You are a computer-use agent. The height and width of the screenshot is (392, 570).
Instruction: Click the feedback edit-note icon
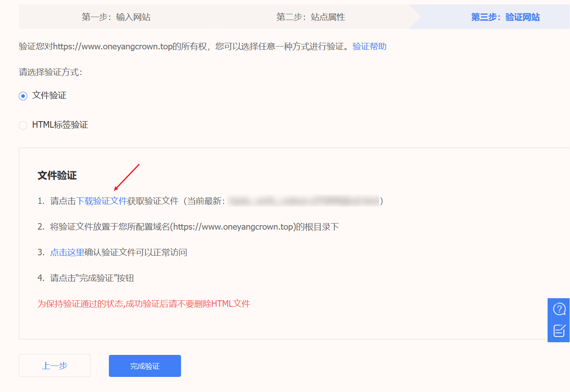point(559,330)
